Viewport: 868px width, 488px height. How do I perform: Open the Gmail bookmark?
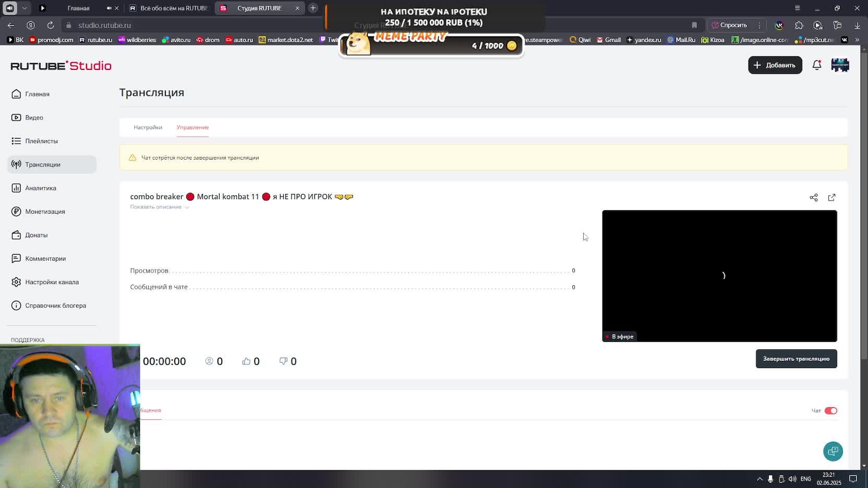point(608,40)
